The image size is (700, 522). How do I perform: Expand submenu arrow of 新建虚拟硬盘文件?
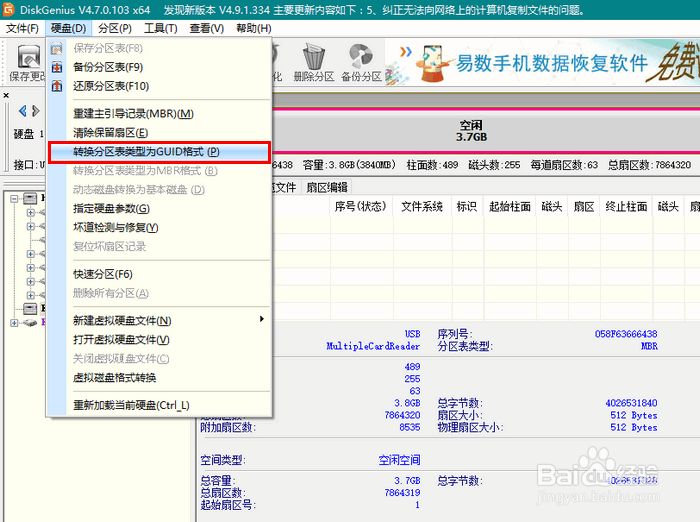tap(262, 319)
